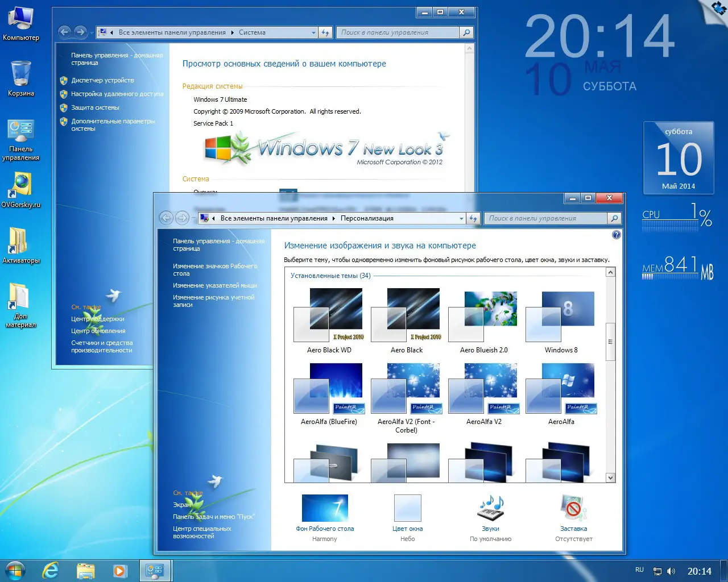Open Изменение значков Рабочего стола link
Viewport: 728px width, 582px height.
pos(215,269)
